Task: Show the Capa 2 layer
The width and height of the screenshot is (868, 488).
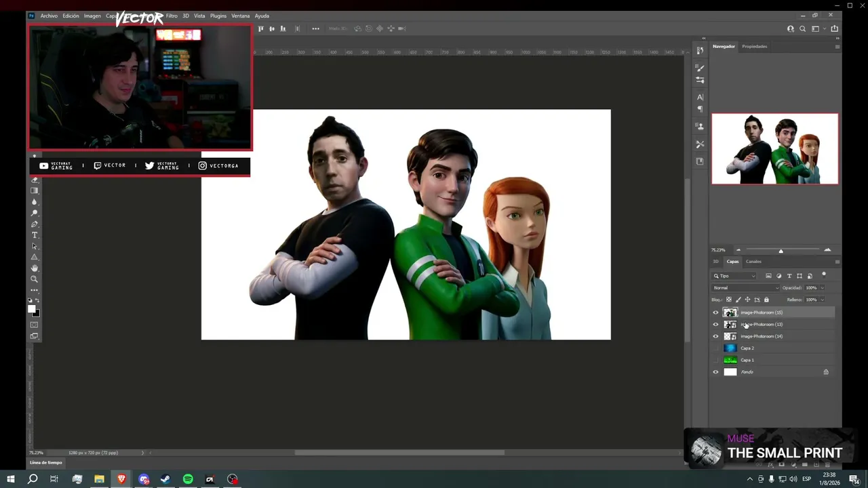Action: tap(715, 348)
